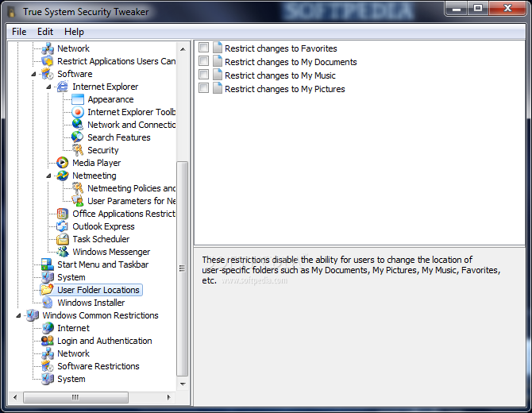
Task: Check Restrict changes to My Pictures box
Action: [x=203, y=88]
